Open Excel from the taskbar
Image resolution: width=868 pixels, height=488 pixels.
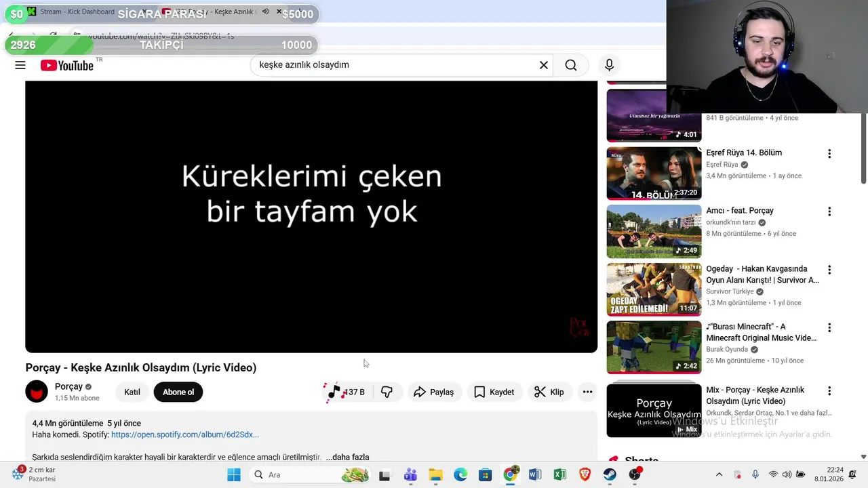tap(559, 474)
